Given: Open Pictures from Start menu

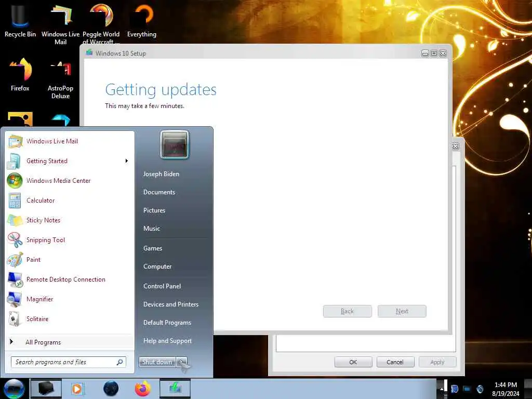Looking at the screenshot, I should click(154, 210).
